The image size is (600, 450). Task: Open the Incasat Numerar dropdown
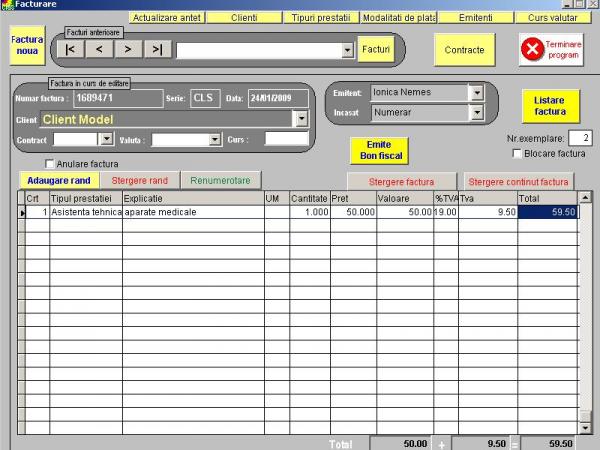pos(477,112)
